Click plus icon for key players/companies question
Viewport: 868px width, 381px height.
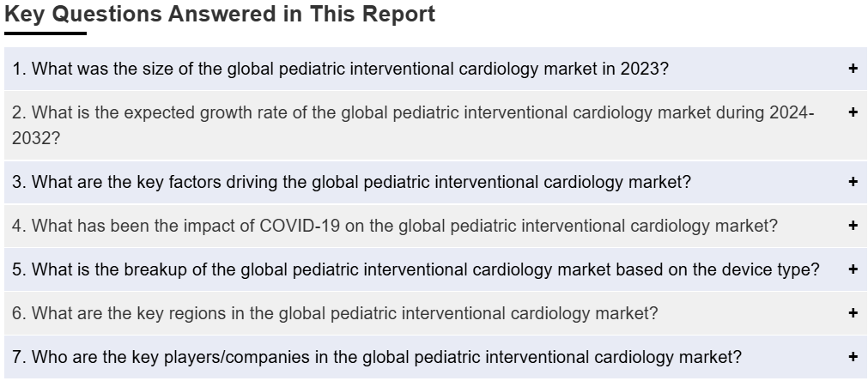pos(853,357)
